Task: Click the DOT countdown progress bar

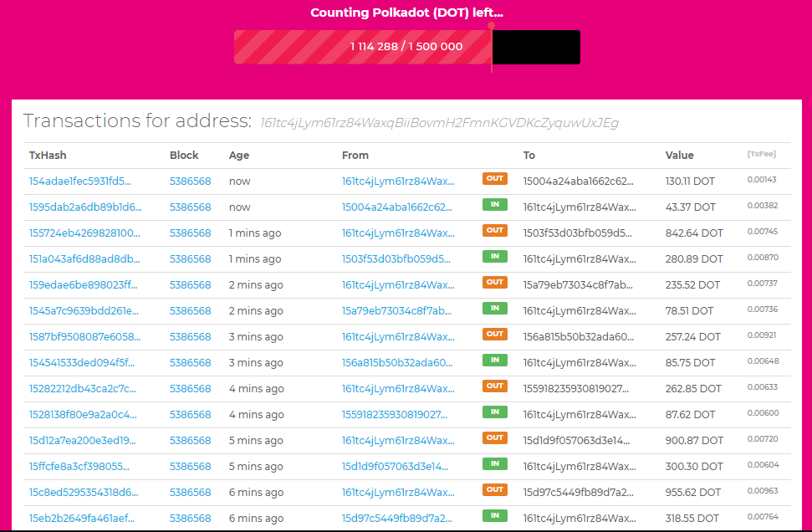Action: click(x=407, y=47)
